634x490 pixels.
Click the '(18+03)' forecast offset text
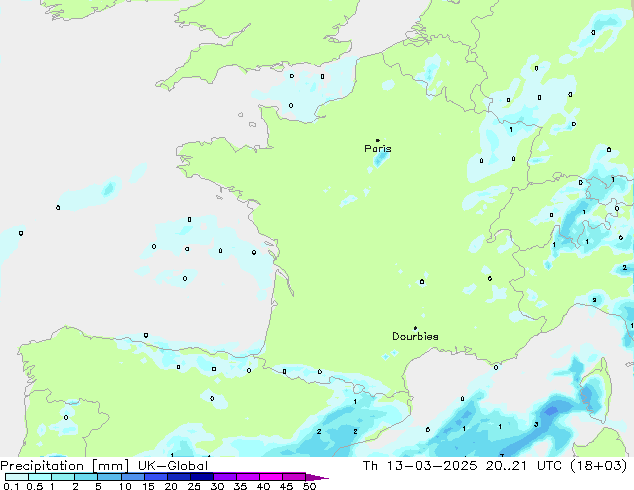point(599,466)
